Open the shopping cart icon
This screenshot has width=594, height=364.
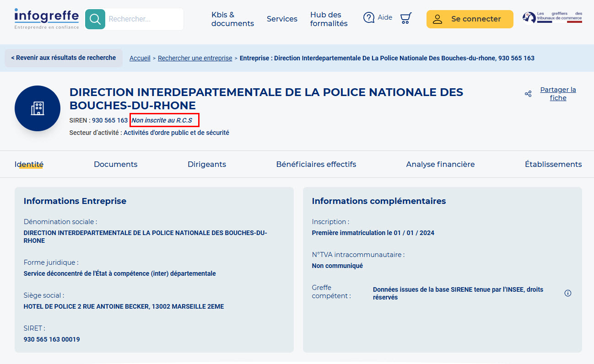coord(405,18)
